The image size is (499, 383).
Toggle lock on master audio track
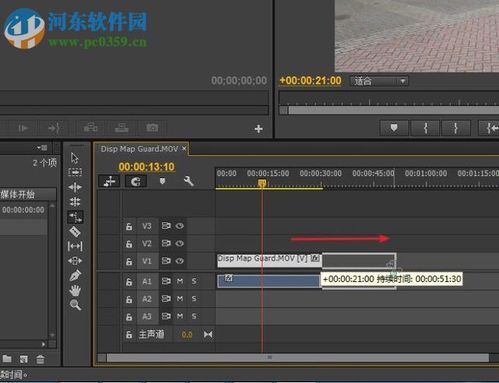tap(129, 335)
